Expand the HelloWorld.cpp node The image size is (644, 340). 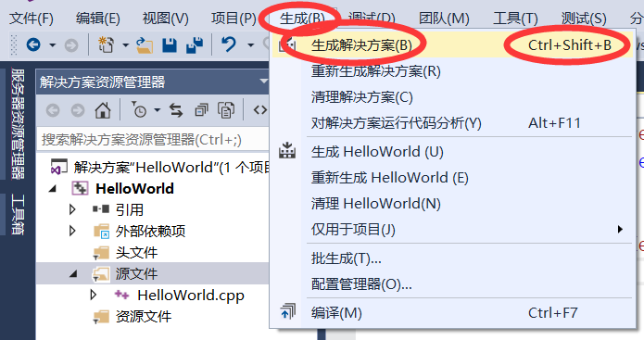click(x=94, y=295)
